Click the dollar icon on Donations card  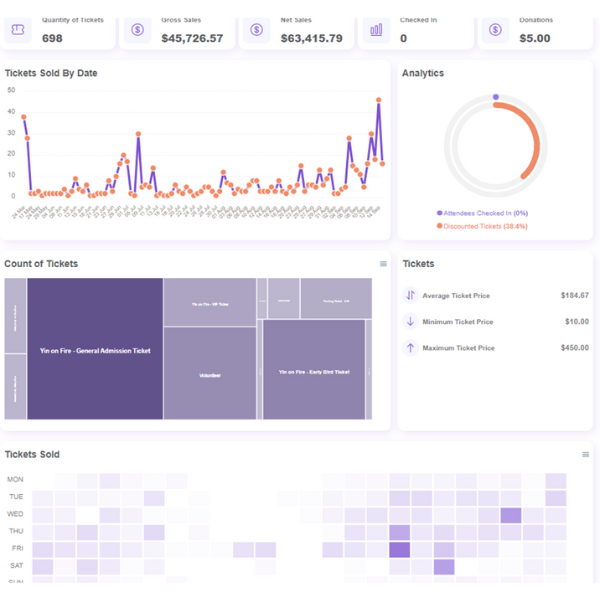coord(495,30)
